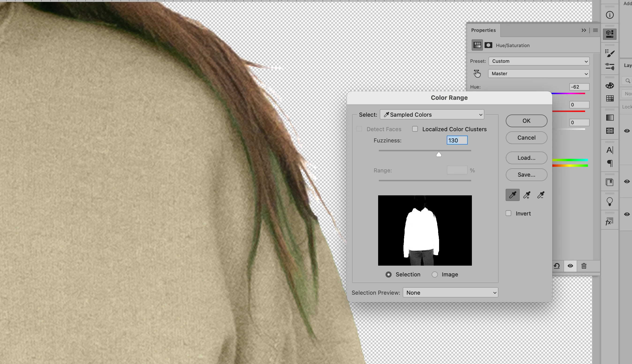Open the Swatches grid panel icon

609,99
